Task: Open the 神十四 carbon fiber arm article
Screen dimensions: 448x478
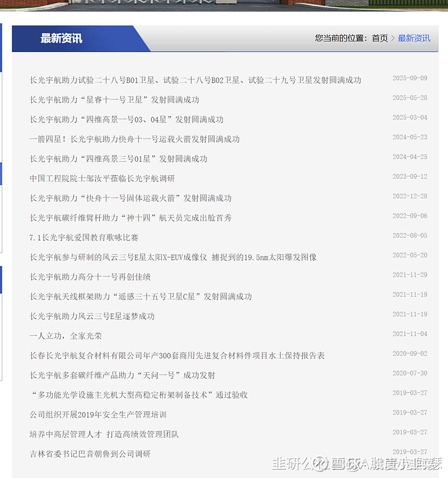Action: coord(130,218)
